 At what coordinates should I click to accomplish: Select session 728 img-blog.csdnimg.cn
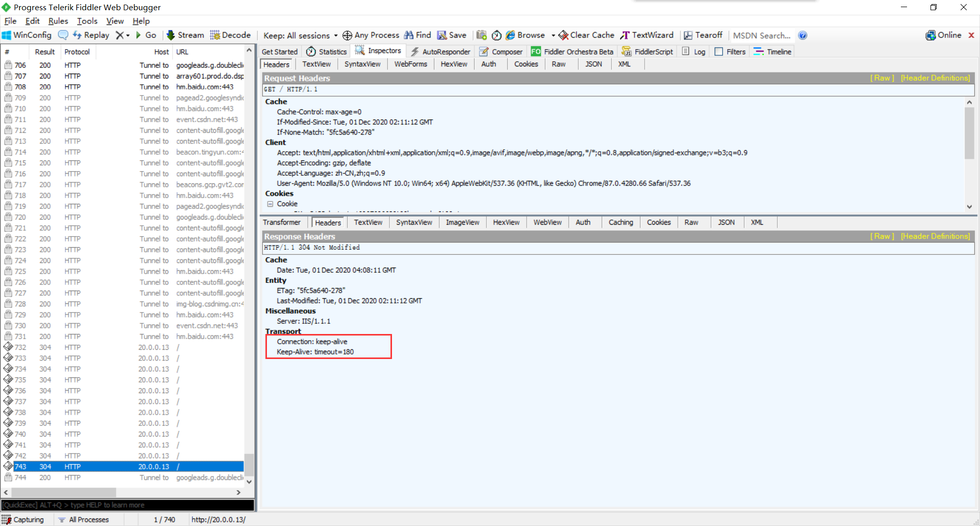point(122,304)
